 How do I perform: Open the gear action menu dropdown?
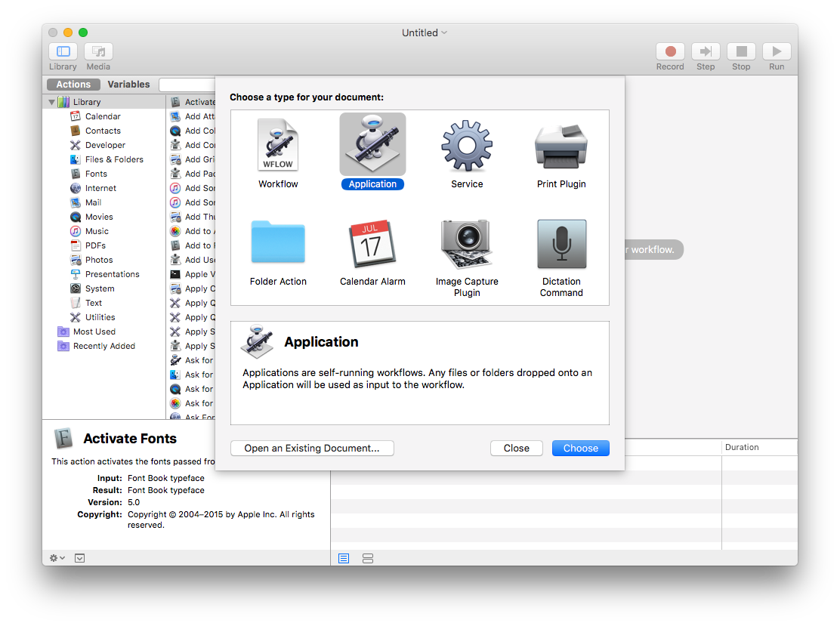[x=57, y=558]
